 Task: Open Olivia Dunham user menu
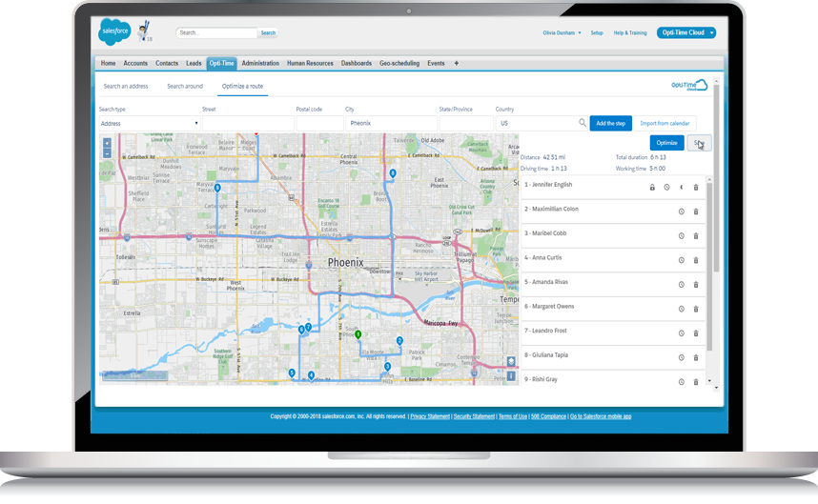[x=562, y=32]
